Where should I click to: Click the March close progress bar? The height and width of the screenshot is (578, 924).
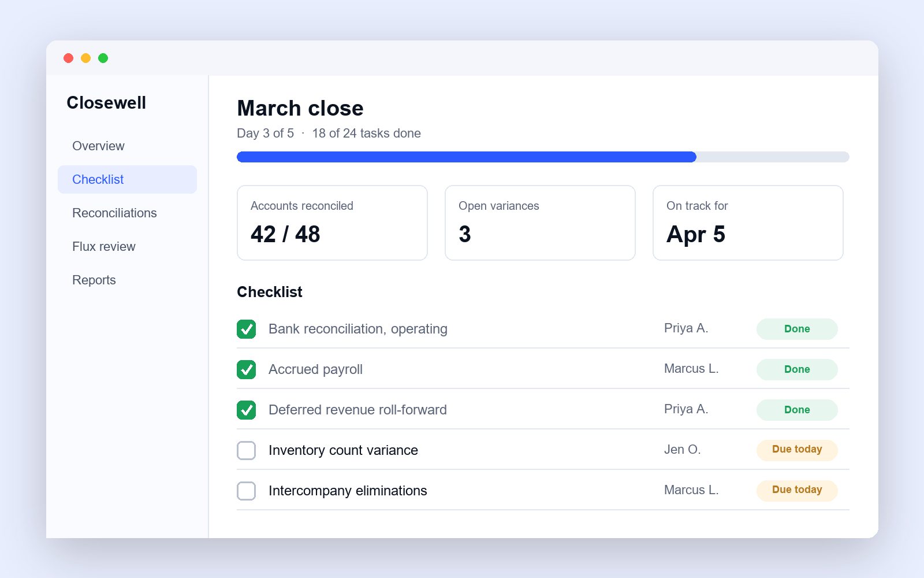click(543, 157)
